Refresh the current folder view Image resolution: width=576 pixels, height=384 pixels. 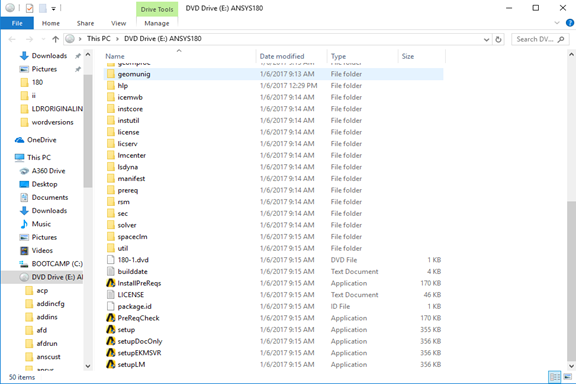498,39
